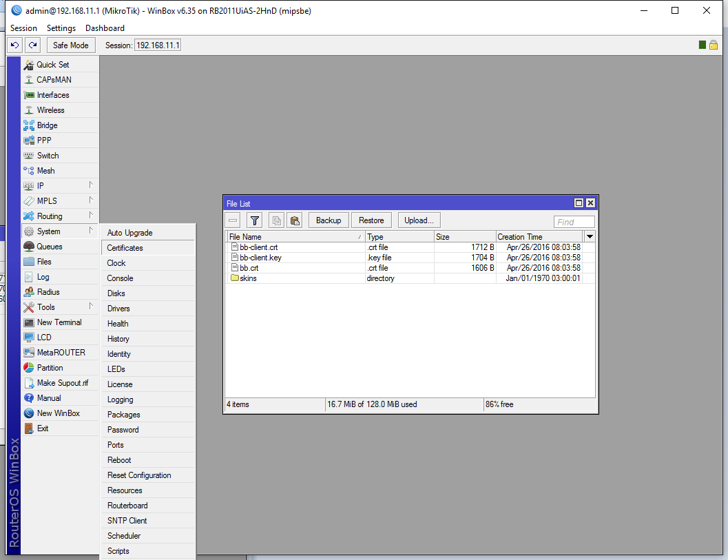Sort by Size column header
728x560 pixels.
[x=465, y=236]
